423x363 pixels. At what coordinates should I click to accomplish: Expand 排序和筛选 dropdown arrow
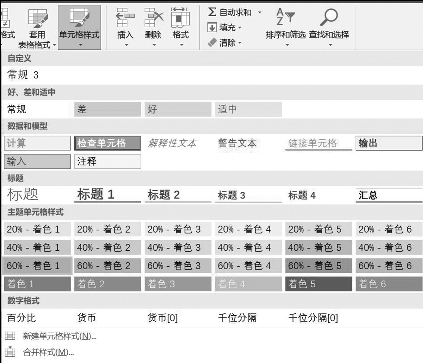[287, 45]
